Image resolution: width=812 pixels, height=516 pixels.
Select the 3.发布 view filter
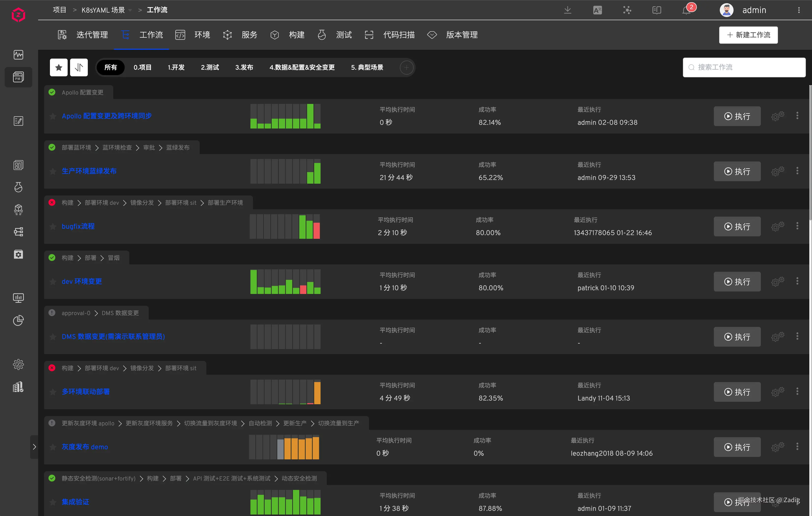[x=244, y=67]
